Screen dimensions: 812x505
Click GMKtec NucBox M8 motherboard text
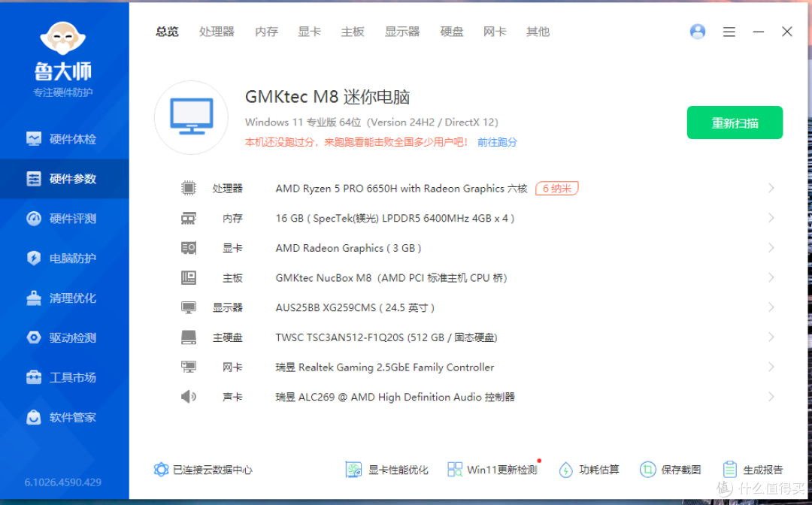[x=392, y=278]
